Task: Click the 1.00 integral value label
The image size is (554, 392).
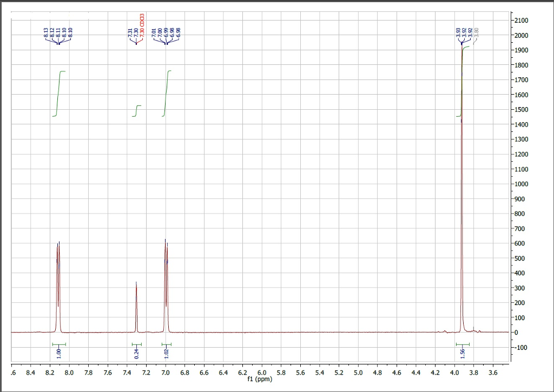Action: (x=58, y=353)
